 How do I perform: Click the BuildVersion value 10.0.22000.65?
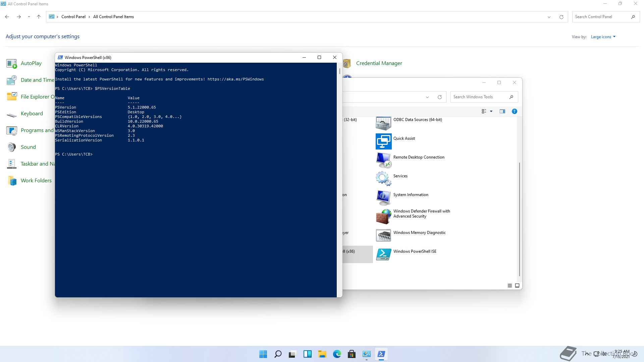(x=143, y=122)
